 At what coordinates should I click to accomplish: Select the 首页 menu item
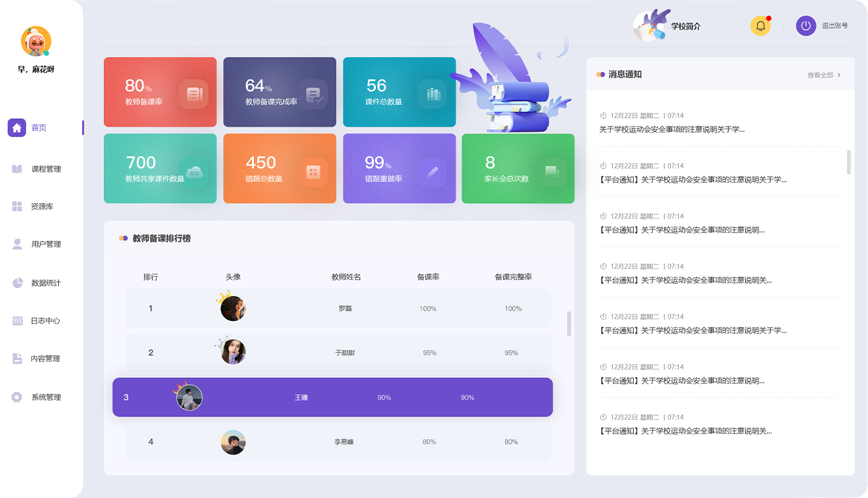pyautogui.click(x=39, y=128)
